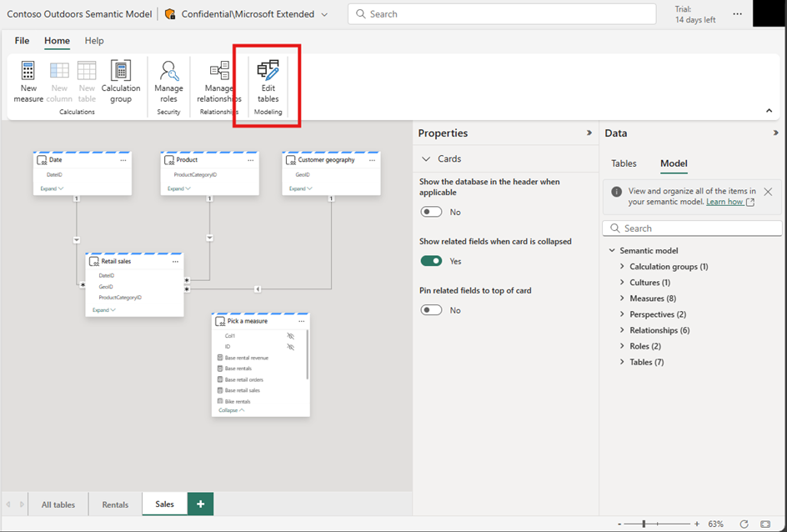Expand the Date table card
Viewport: 787px width, 532px height.
(52, 188)
